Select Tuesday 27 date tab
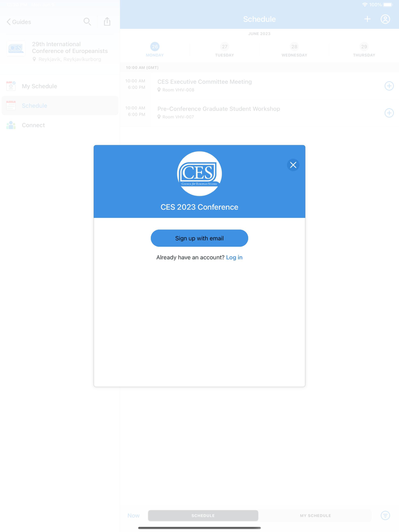 (x=225, y=50)
